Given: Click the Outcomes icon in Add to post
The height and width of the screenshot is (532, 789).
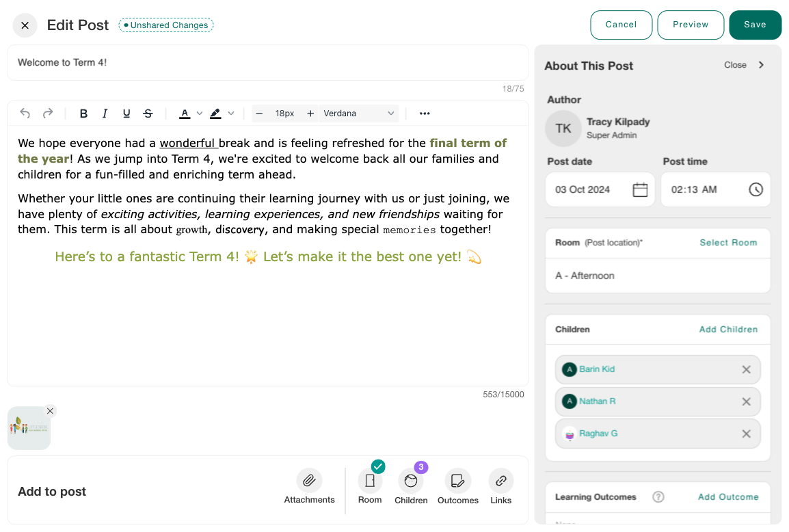Looking at the screenshot, I should (457, 481).
